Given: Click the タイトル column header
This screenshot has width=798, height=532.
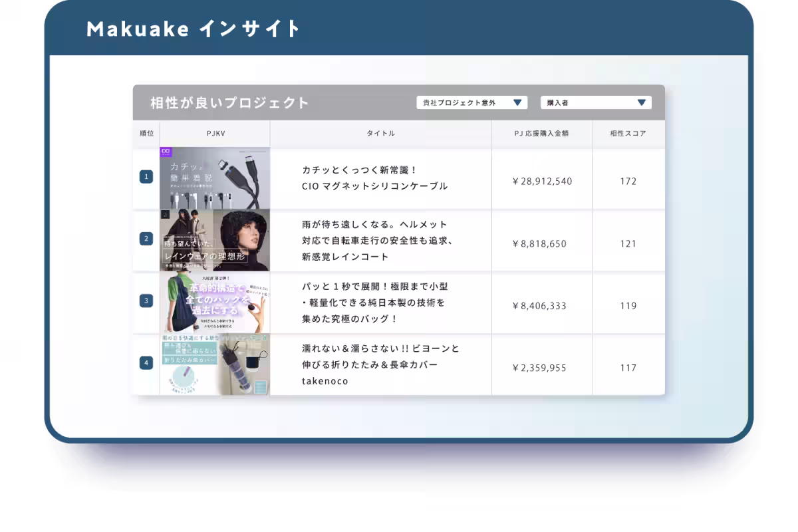Looking at the screenshot, I should coord(381,134).
